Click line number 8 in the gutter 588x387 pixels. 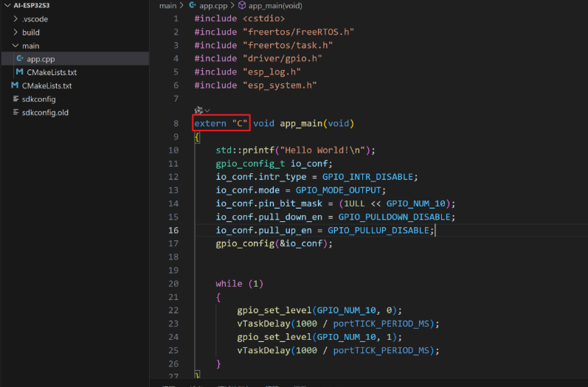[176, 123]
